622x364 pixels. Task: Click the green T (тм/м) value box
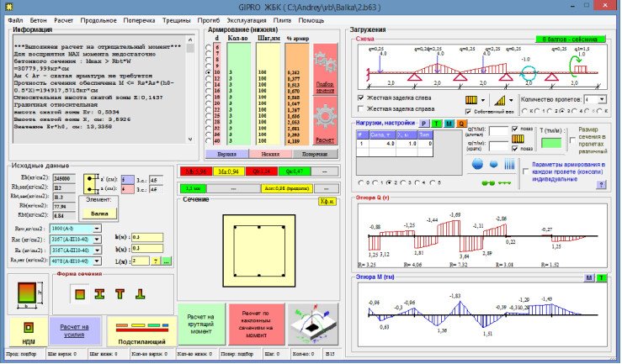551,143
